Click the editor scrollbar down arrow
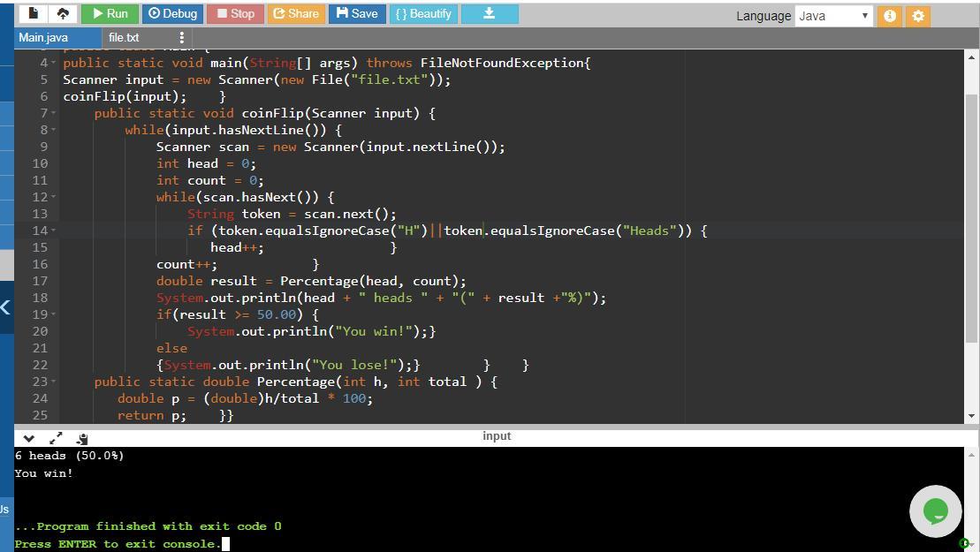This screenshot has width=980, height=552. (970, 415)
